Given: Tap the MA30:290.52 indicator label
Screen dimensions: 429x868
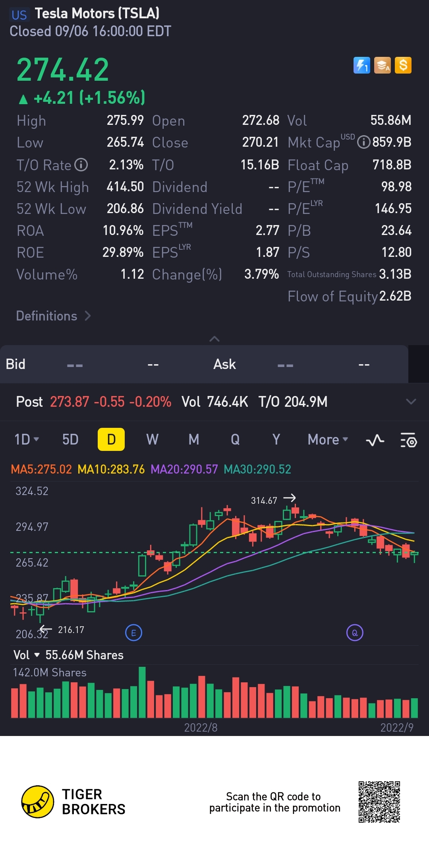Looking at the screenshot, I should pos(257,469).
